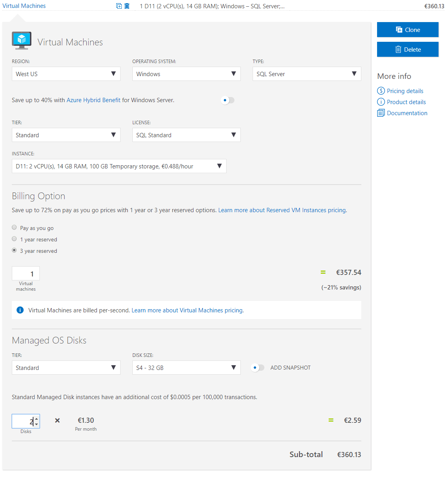Open the REGION dropdown showing West US

66,74
